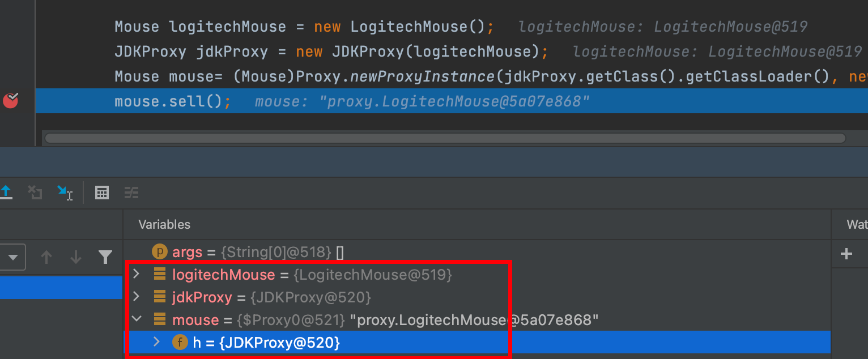Select the Variables tab header
Image resolution: width=868 pixels, height=359 pixels.
pos(164,225)
